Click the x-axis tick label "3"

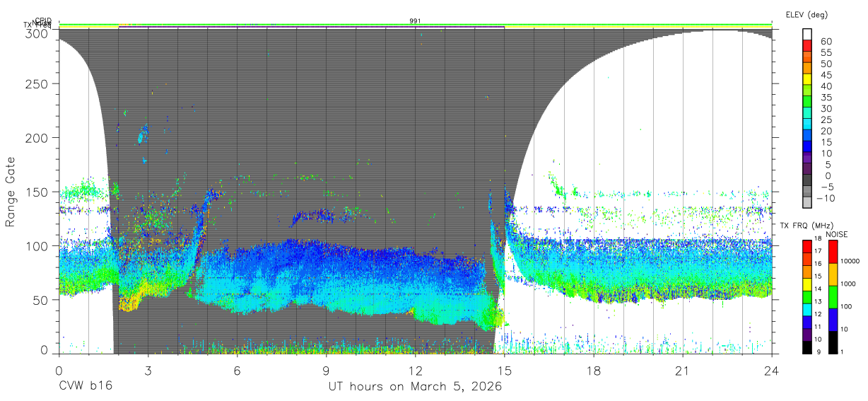[148, 371]
